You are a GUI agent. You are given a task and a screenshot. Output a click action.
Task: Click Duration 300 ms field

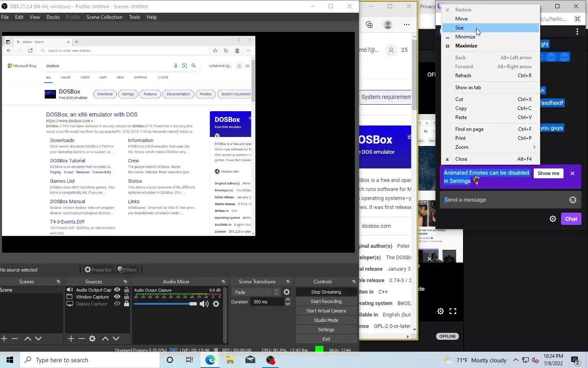click(267, 302)
